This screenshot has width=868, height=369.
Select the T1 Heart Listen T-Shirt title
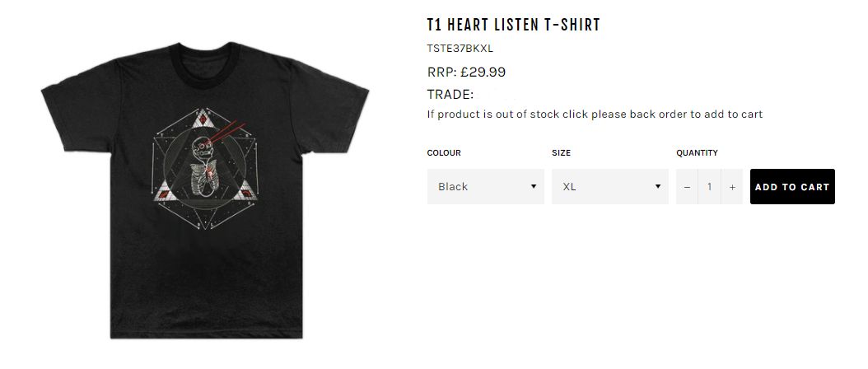pyautogui.click(x=513, y=25)
